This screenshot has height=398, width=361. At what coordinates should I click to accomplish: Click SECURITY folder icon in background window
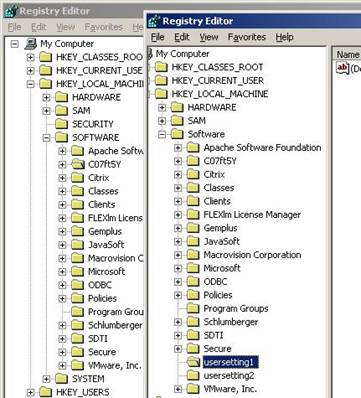[x=61, y=124]
